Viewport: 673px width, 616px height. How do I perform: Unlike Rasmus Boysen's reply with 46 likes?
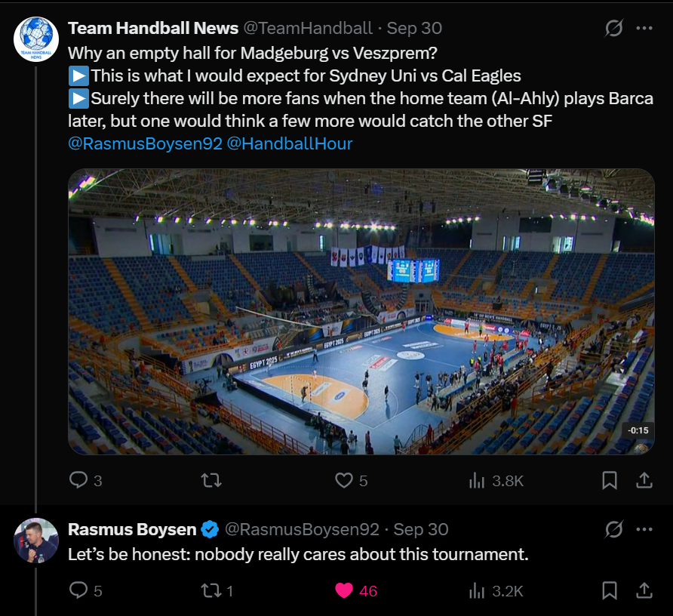[344, 590]
